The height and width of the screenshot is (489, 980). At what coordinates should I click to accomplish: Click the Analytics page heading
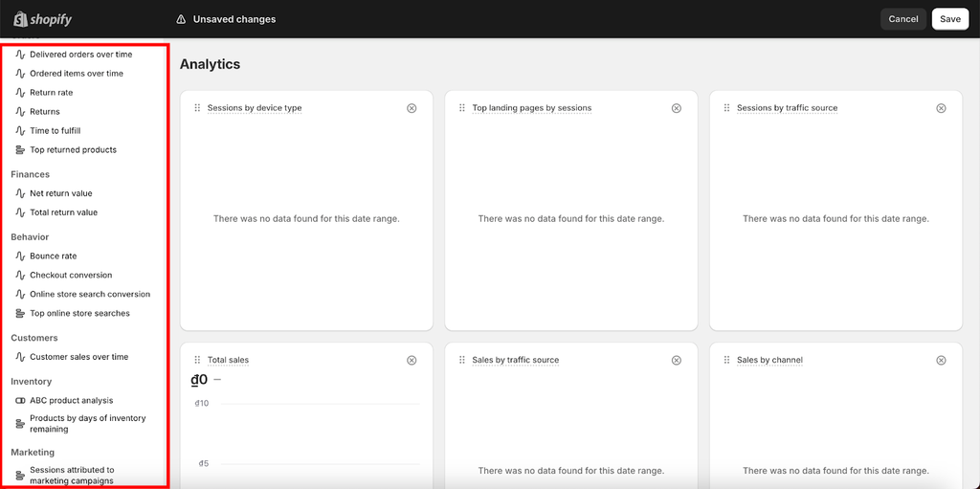click(x=210, y=64)
